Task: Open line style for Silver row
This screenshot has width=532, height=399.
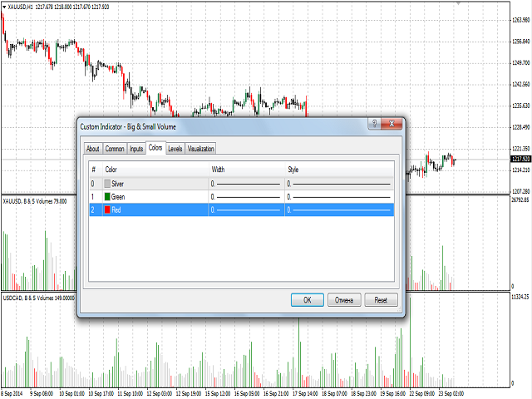Action: 339,183
